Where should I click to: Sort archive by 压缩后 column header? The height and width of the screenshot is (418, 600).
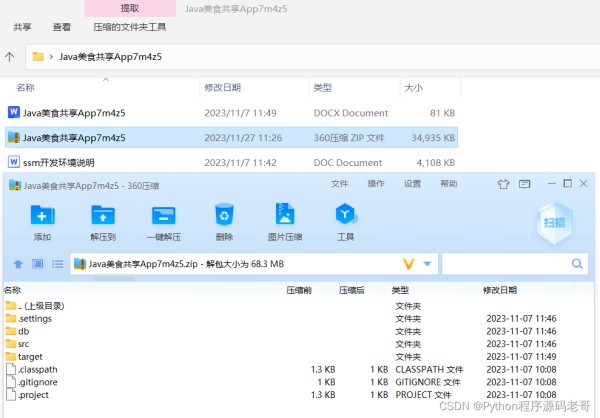351,290
